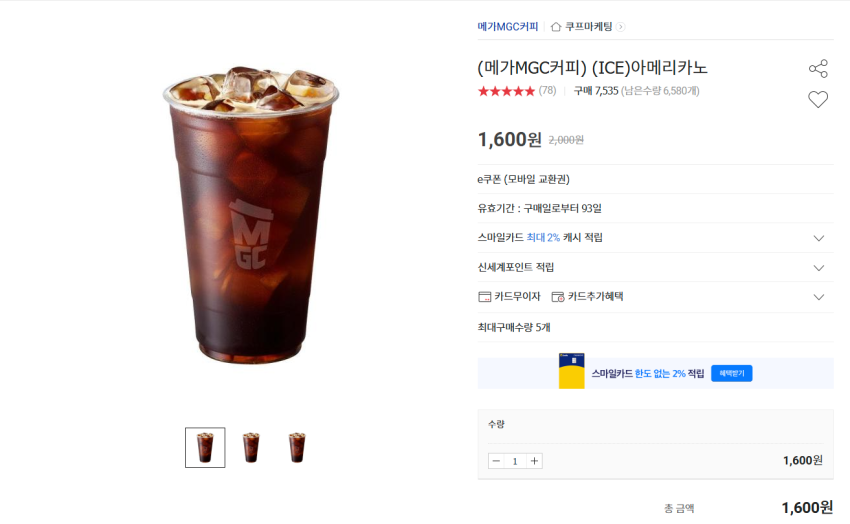
Task: Click the home icon beside 쿠프마케팅
Action: (556, 27)
